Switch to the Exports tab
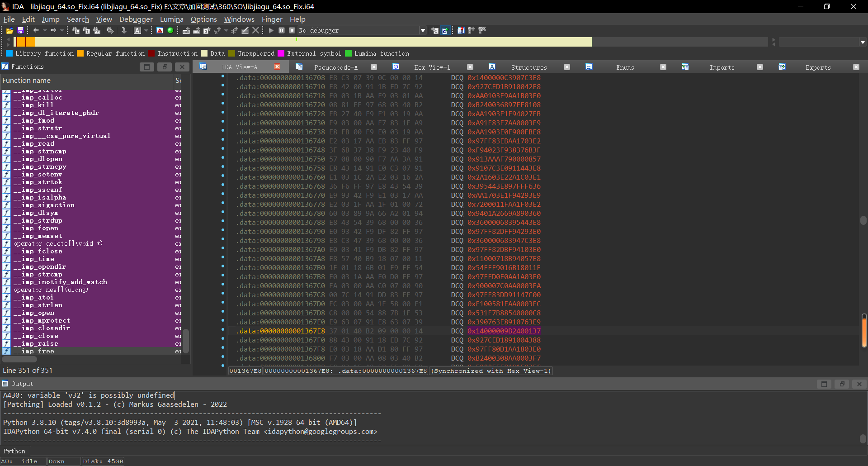The height and width of the screenshot is (466, 868). pos(818,67)
